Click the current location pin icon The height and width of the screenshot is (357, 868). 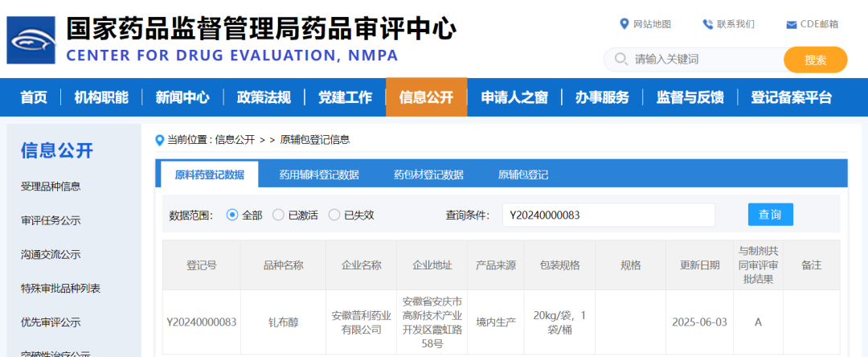tap(159, 140)
